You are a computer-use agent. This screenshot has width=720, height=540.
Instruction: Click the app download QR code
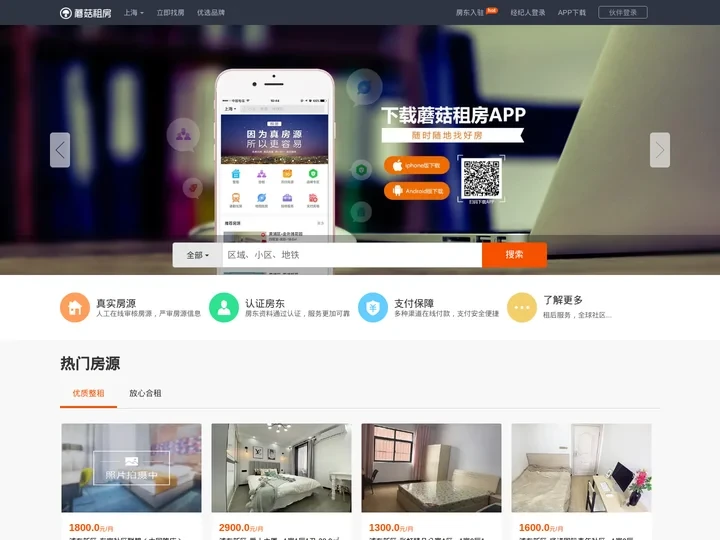(x=481, y=179)
